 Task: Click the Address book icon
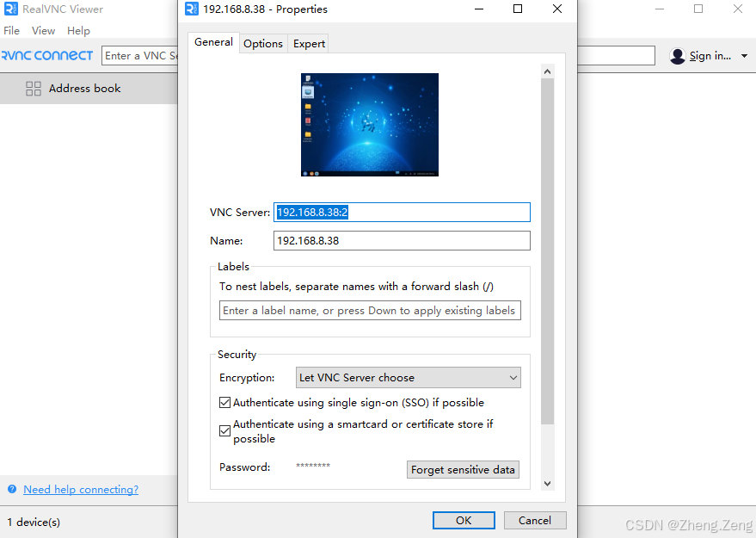click(x=34, y=88)
